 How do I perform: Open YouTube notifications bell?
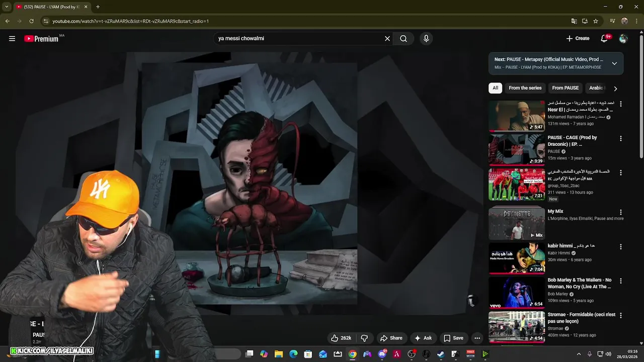605,38
